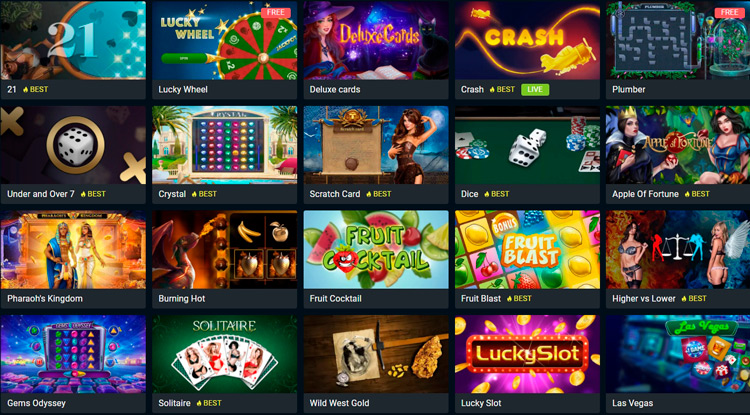Screen dimensions: 750x415
Task: Click the FREE badge on Plumber
Action: (x=729, y=13)
